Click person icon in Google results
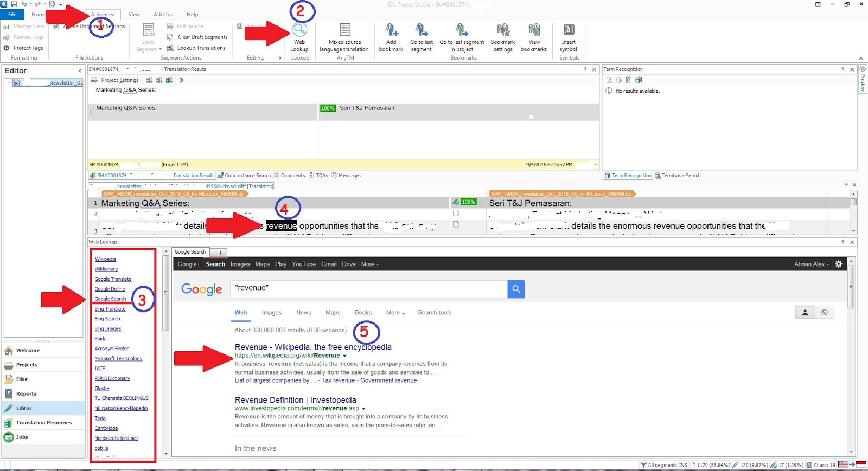Screen dimensions: 868x471 805,312
